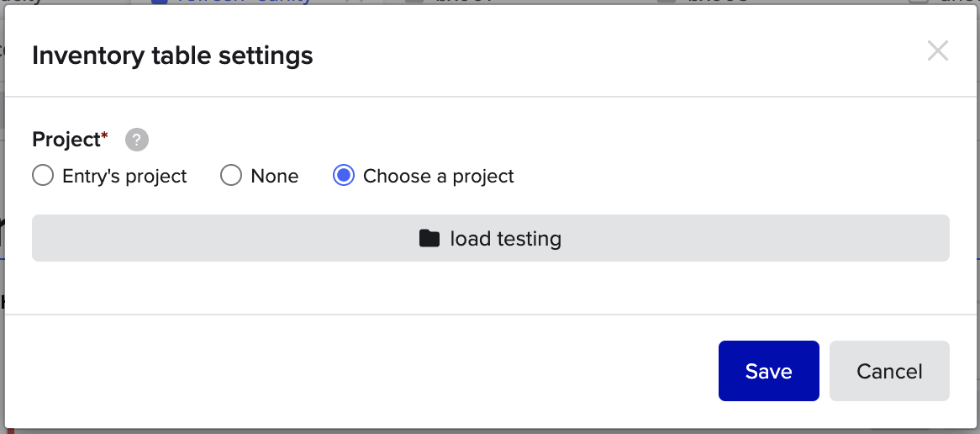Image resolution: width=980 pixels, height=434 pixels.
Task: Dismiss dialog with the X icon
Action: click(x=937, y=50)
